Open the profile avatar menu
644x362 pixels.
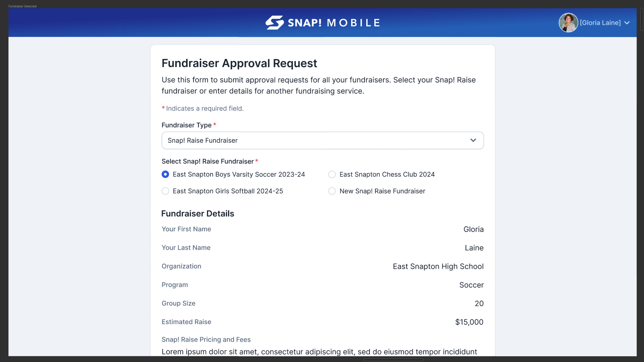tap(568, 22)
